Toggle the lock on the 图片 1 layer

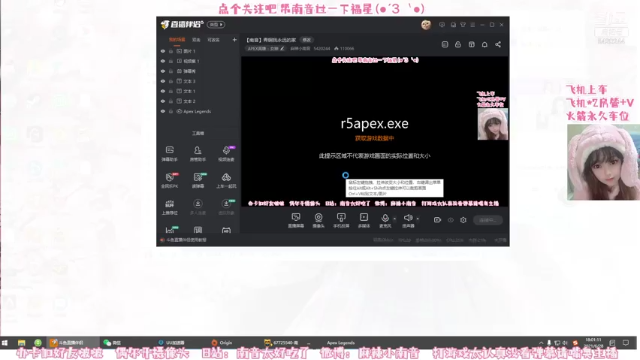[171, 51]
